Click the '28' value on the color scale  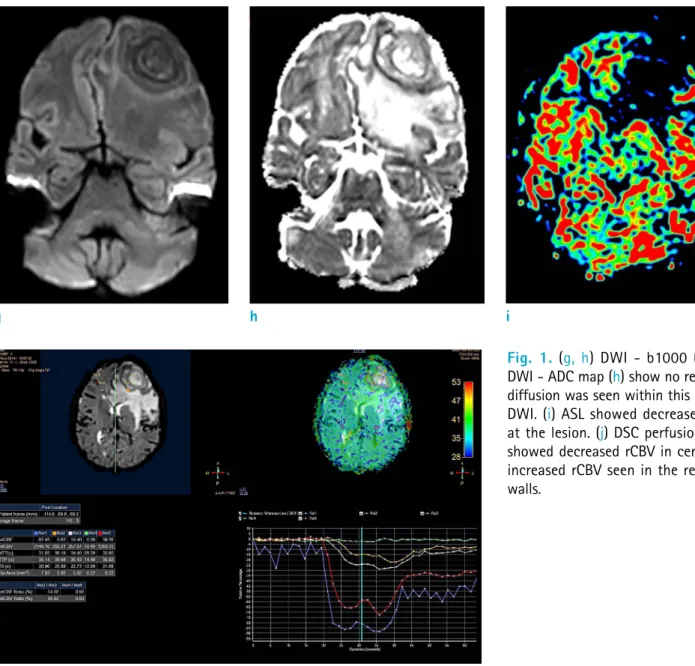point(456,457)
